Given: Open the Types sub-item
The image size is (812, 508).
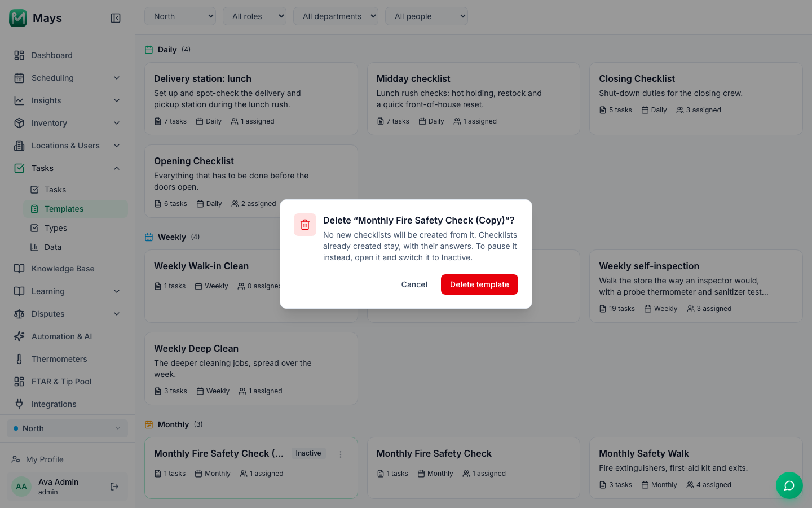Looking at the screenshot, I should coord(76,228).
